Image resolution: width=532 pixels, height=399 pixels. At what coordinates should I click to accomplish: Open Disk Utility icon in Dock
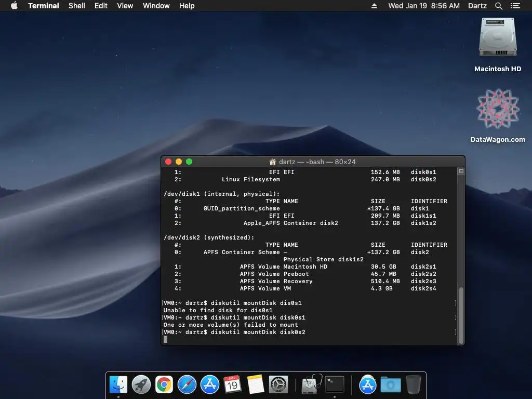pyautogui.click(x=312, y=385)
